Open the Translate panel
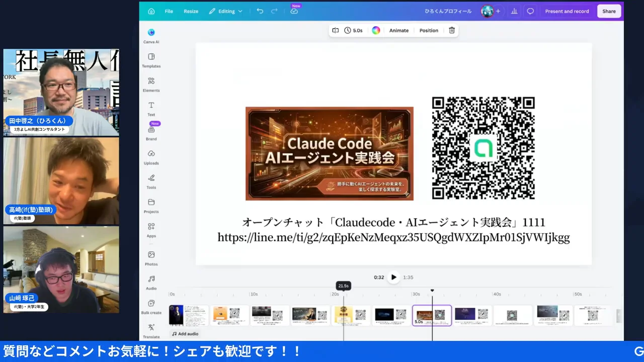The image size is (644, 362). click(151, 331)
